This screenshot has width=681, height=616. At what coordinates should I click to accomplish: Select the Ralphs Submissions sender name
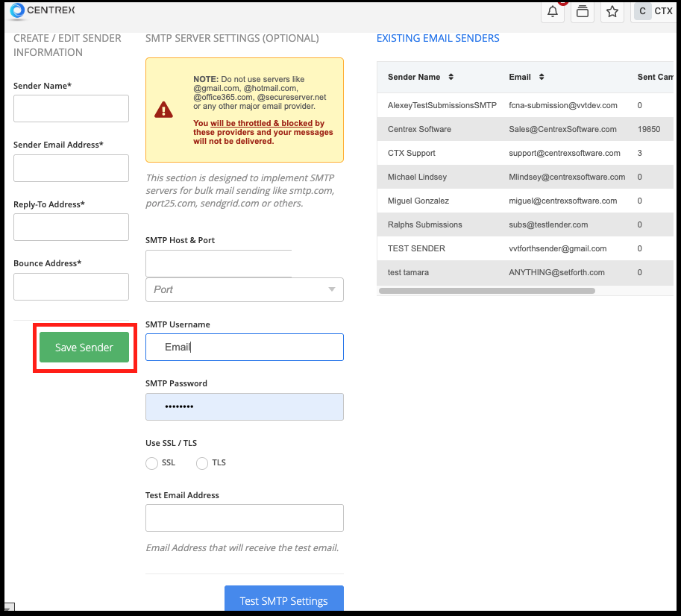(x=424, y=224)
